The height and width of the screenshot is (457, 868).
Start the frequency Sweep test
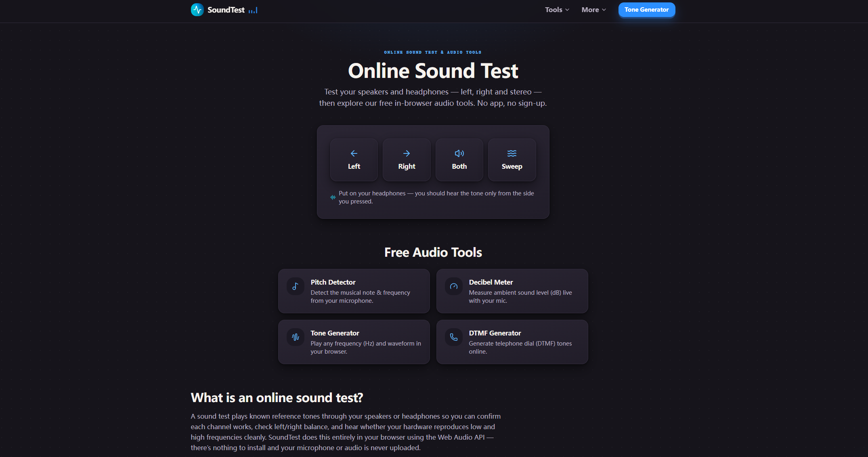[x=512, y=160]
